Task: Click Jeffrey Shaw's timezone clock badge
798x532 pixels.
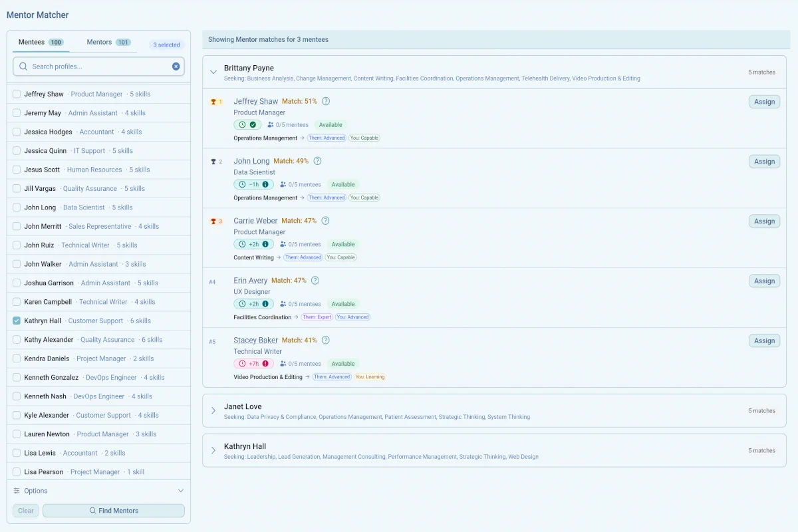Action: tap(247, 124)
